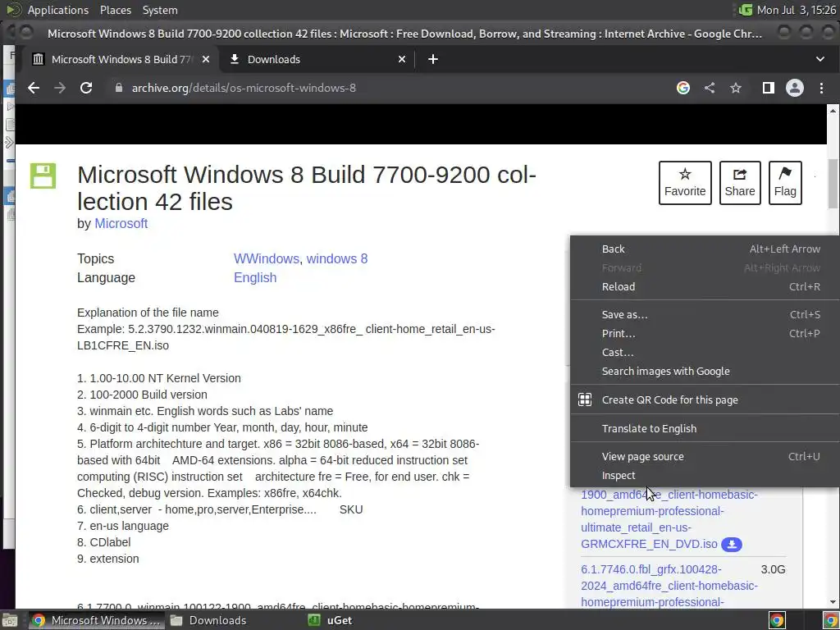The width and height of the screenshot is (840, 630).
Task: Click the Share button
Action: [740, 183]
